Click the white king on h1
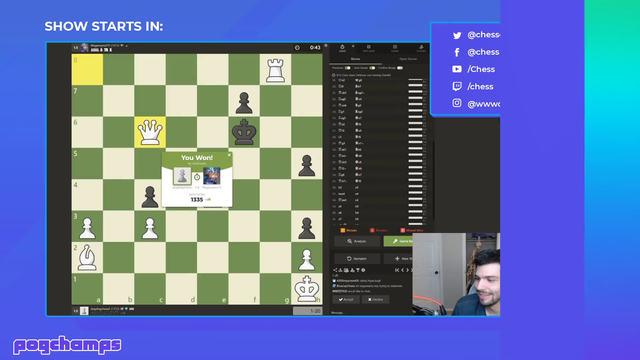This screenshot has height=360, width=640. click(307, 289)
